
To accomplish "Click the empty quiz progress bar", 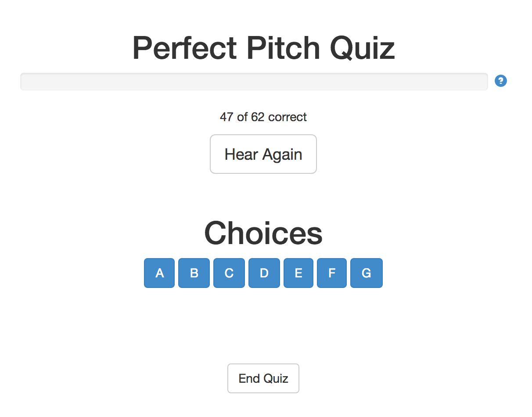I will pyautogui.click(x=254, y=82).
